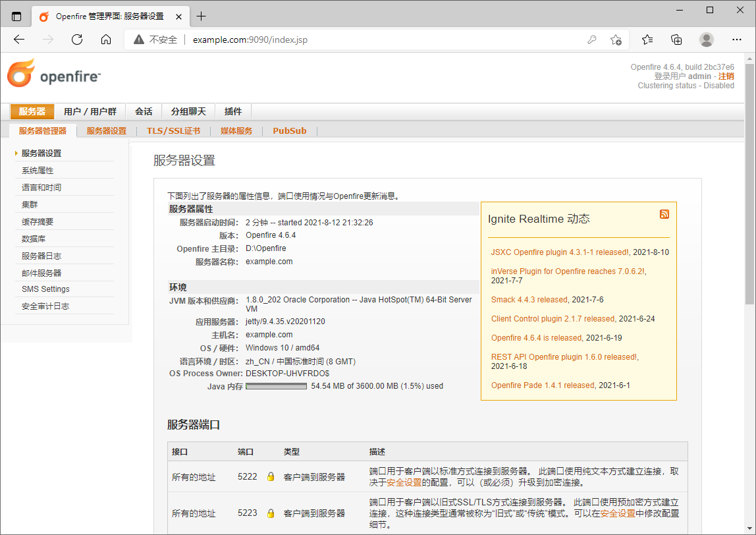Click the lock icon next to port 5222

pyautogui.click(x=271, y=476)
